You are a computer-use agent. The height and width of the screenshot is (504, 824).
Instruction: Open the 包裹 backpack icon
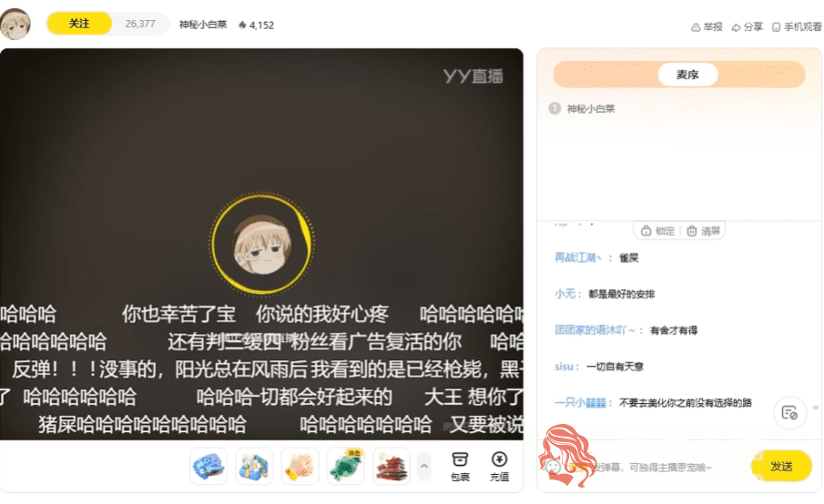460,466
